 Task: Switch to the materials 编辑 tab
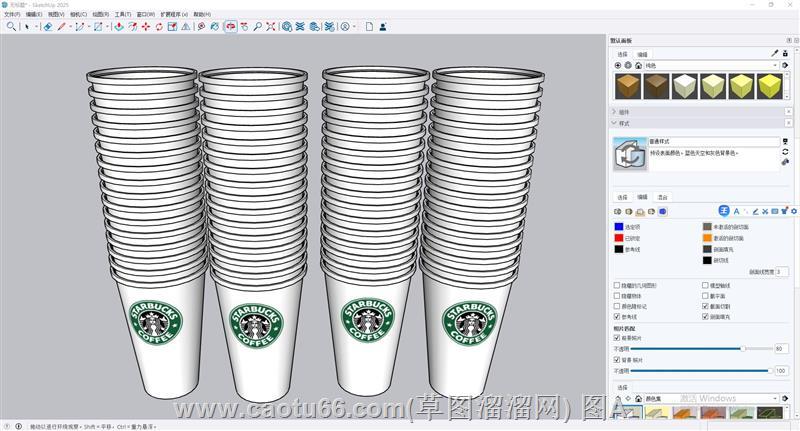pos(642,54)
